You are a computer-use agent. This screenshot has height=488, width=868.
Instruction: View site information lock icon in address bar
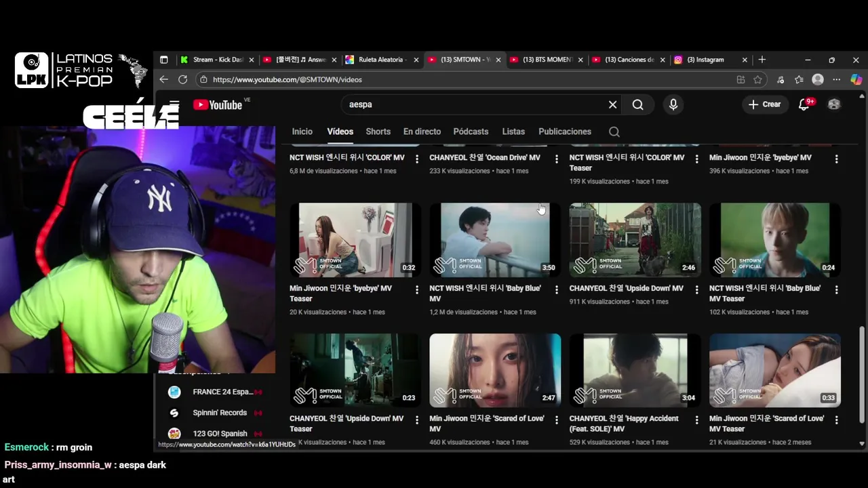coord(203,79)
